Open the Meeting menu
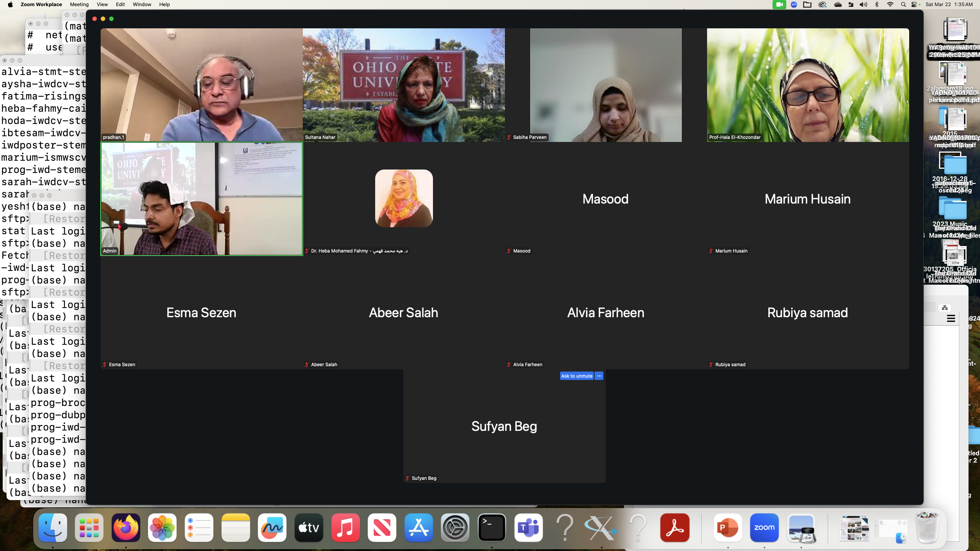The image size is (980, 551). click(79, 5)
